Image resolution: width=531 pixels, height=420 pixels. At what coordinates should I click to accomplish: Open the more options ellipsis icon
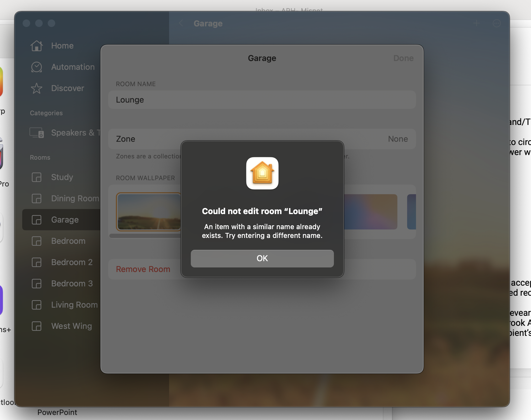(496, 23)
